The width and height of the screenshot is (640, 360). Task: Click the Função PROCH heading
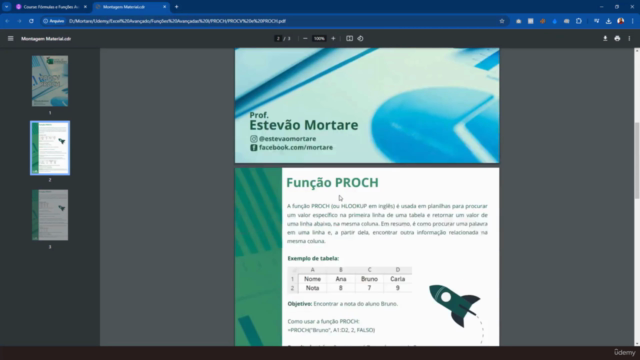tap(332, 182)
